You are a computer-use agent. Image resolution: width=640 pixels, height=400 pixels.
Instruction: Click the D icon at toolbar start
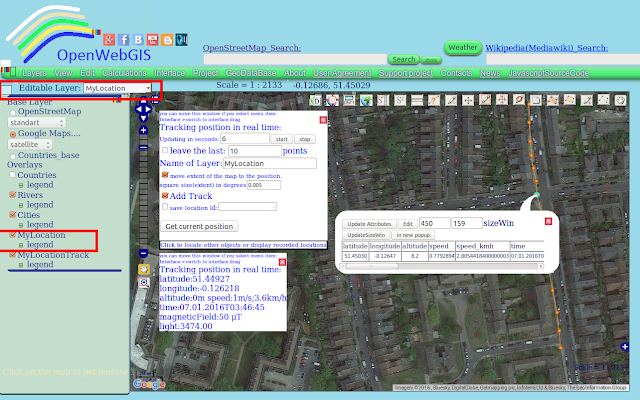click(316, 100)
